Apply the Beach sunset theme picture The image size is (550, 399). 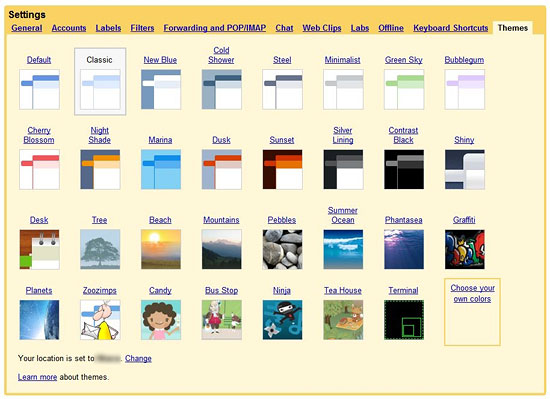click(161, 249)
